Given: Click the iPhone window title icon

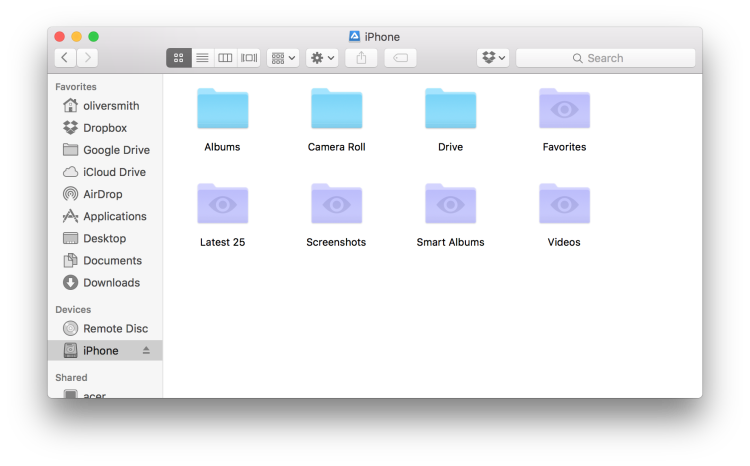Looking at the screenshot, I should (x=354, y=36).
